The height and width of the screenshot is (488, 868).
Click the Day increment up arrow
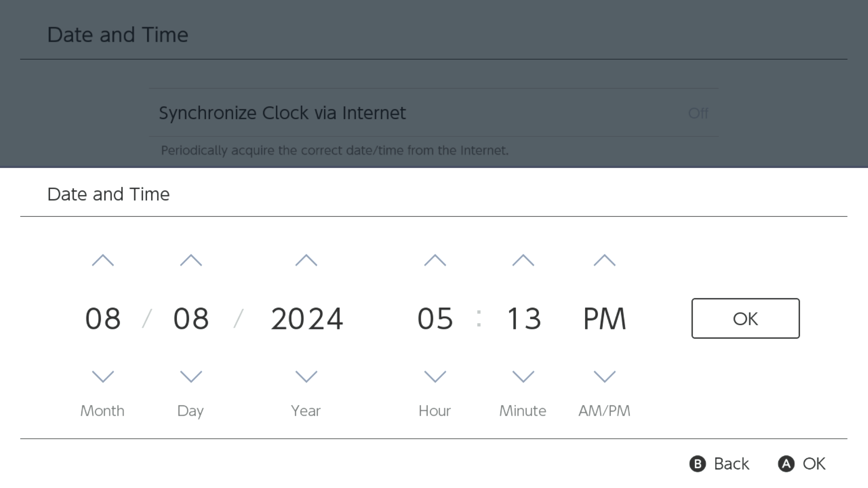coord(191,260)
